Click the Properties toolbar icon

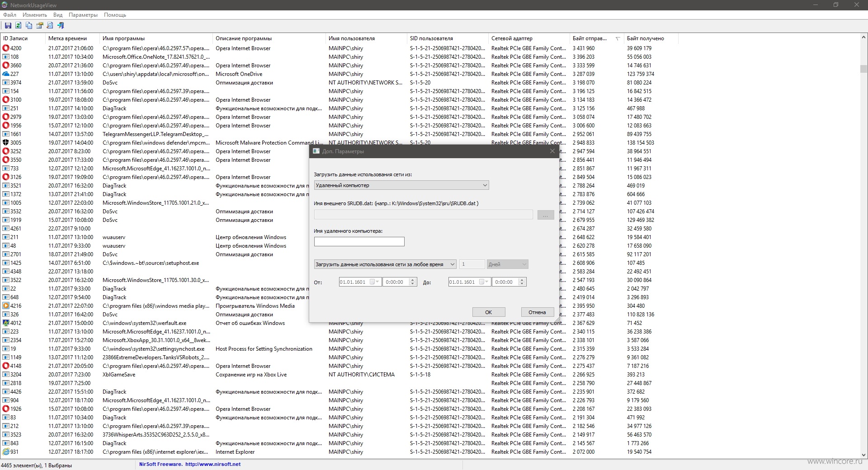point(40,25)
